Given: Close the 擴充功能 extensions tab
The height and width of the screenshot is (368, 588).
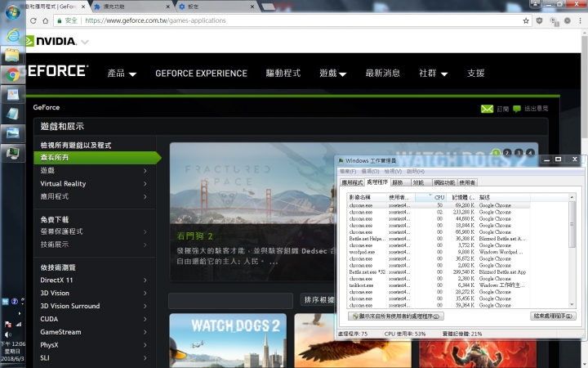Looking at the screenshot, I should pyautogui.click(x=167, y=7).
